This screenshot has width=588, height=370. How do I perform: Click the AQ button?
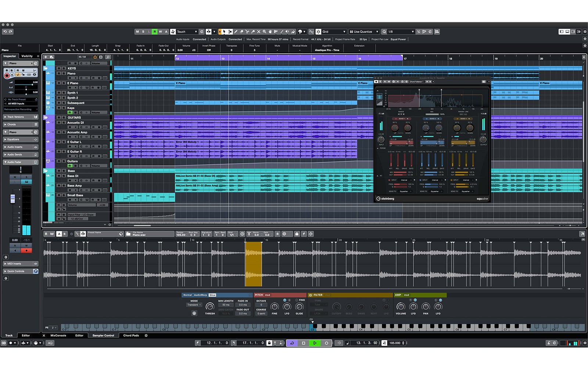(x=50, y=343)
